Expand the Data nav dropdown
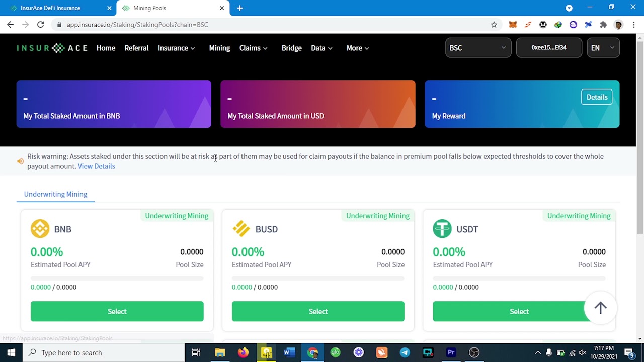Screen dimensions: 644x362 coord(321,48)
